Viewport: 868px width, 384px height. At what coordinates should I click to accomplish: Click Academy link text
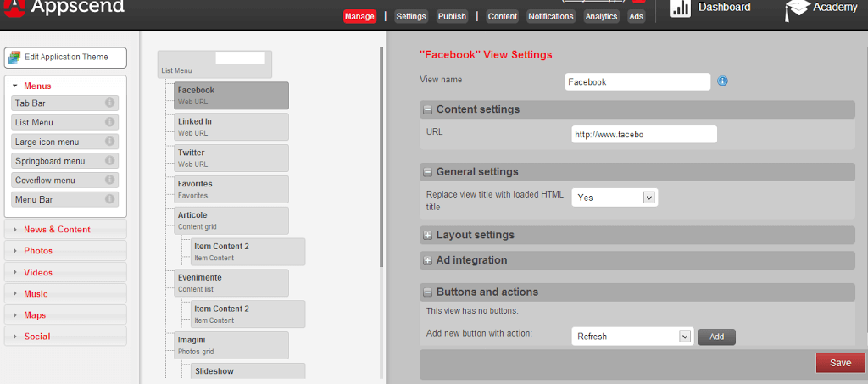click(x=835, y=7)
